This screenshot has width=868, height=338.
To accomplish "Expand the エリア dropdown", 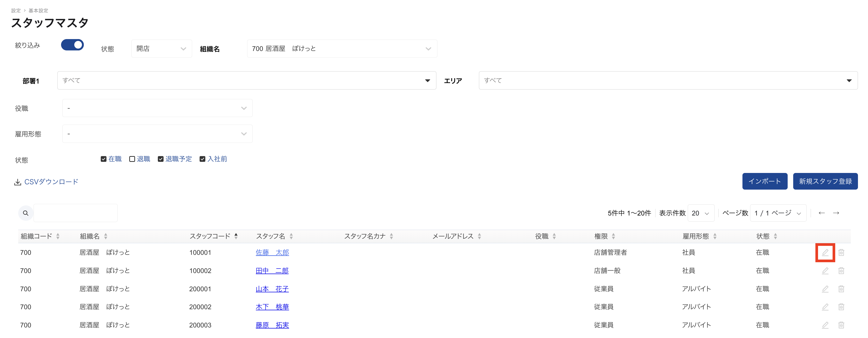I will pyautogui.click(x=668, y=81).
